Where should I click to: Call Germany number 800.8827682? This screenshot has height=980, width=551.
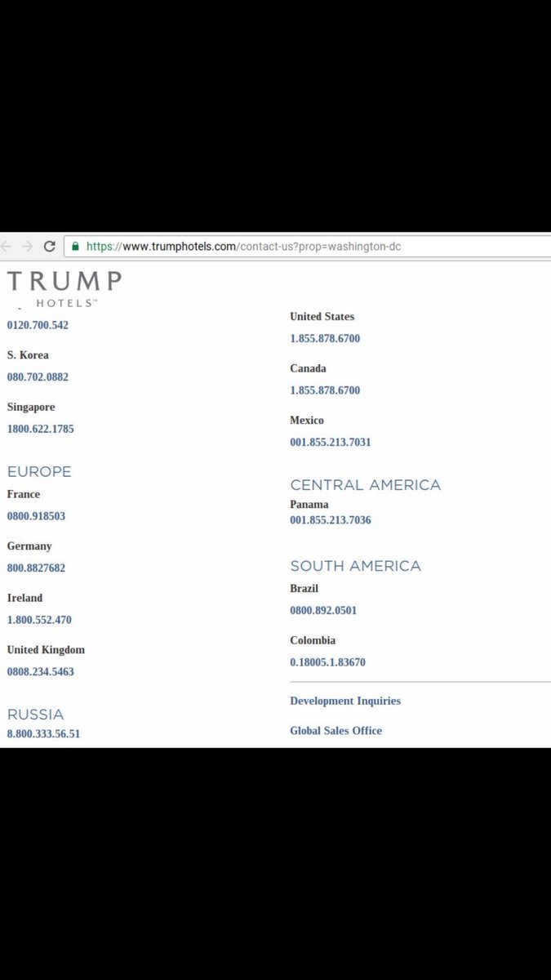tap(36, 568)
